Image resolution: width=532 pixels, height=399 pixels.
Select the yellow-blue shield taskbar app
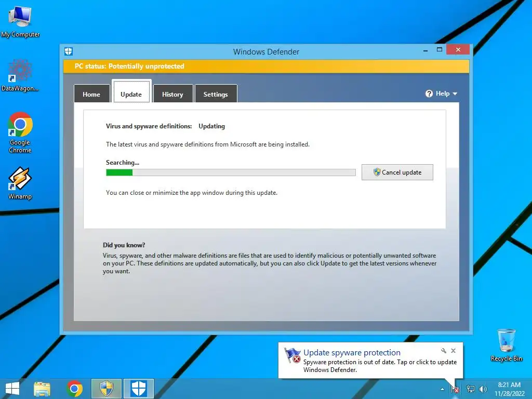pos(107,389)
